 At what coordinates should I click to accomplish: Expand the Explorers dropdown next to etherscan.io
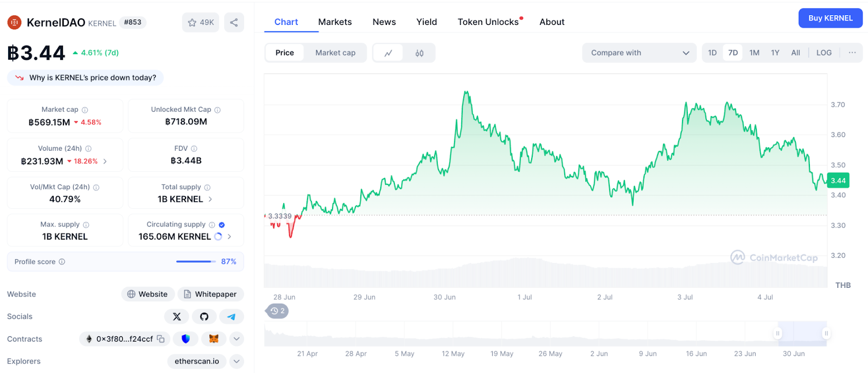[237, 361]
